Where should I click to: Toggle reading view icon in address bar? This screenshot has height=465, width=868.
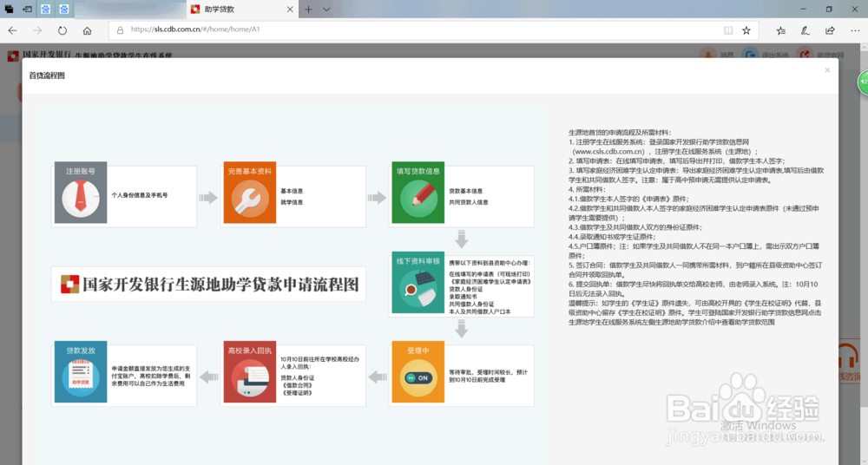click(728, 30)
